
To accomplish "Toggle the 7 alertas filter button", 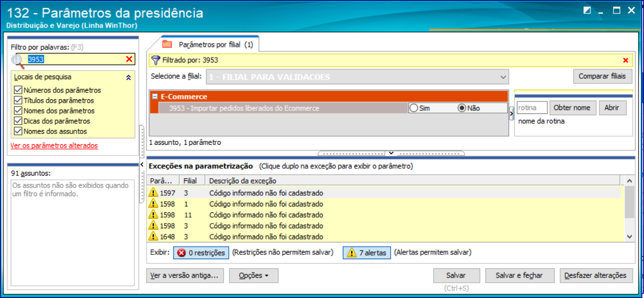I will (x=367, y=253).
